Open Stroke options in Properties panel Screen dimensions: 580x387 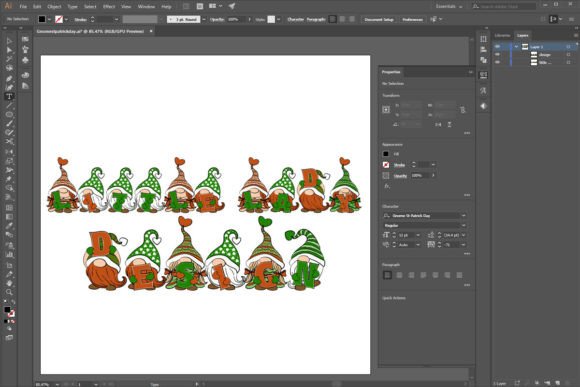tap(399, 165)
